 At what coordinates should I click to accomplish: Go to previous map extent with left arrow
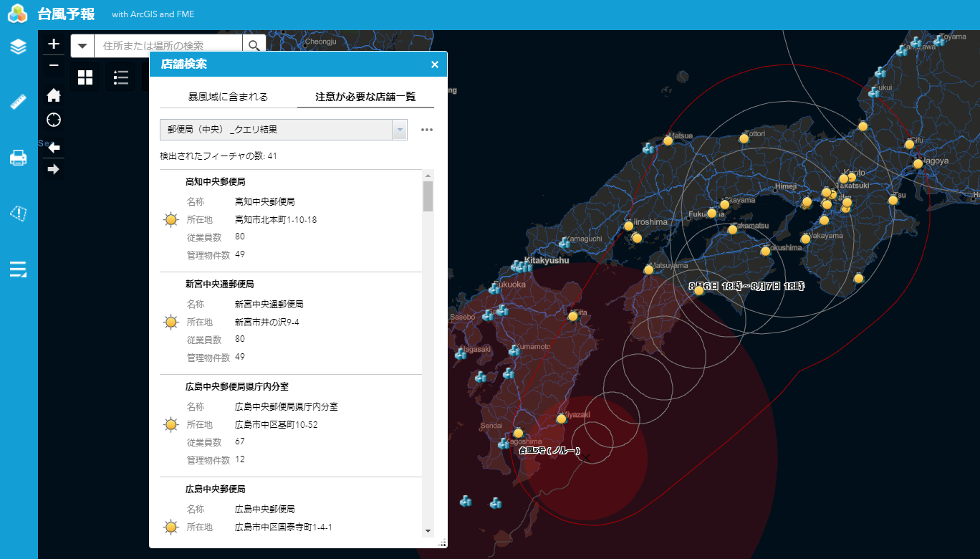53,148
